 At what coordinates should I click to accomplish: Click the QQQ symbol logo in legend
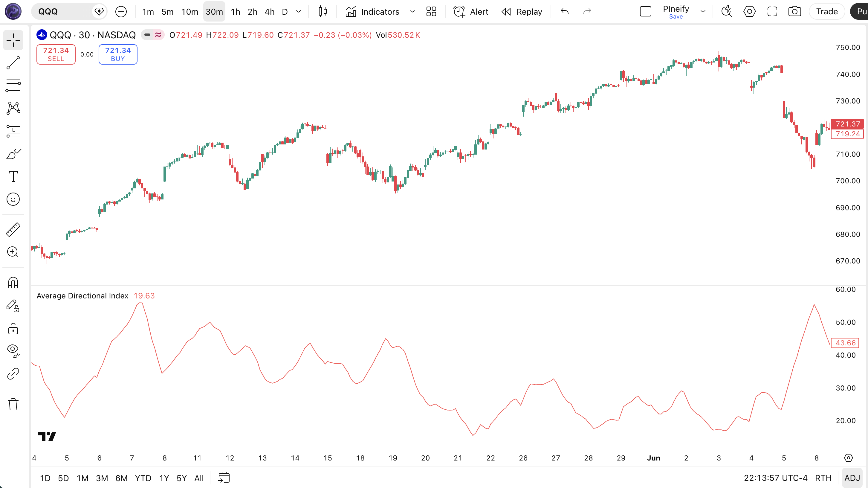(x=42, y=35)
